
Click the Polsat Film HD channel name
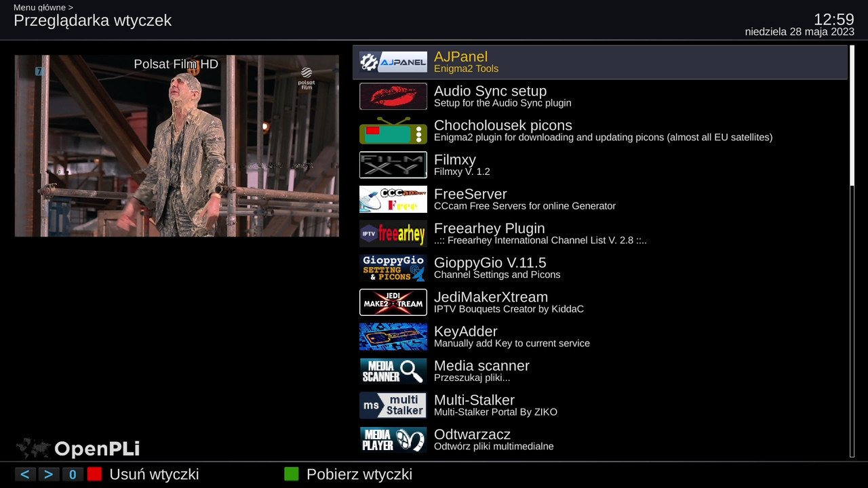pos(176,64)
